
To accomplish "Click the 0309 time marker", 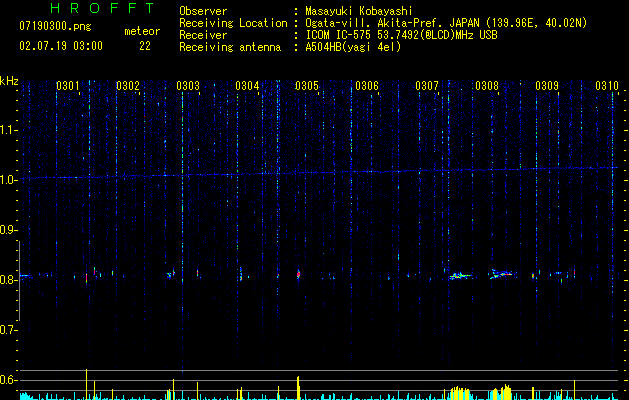I will click(x=547, y=86).
